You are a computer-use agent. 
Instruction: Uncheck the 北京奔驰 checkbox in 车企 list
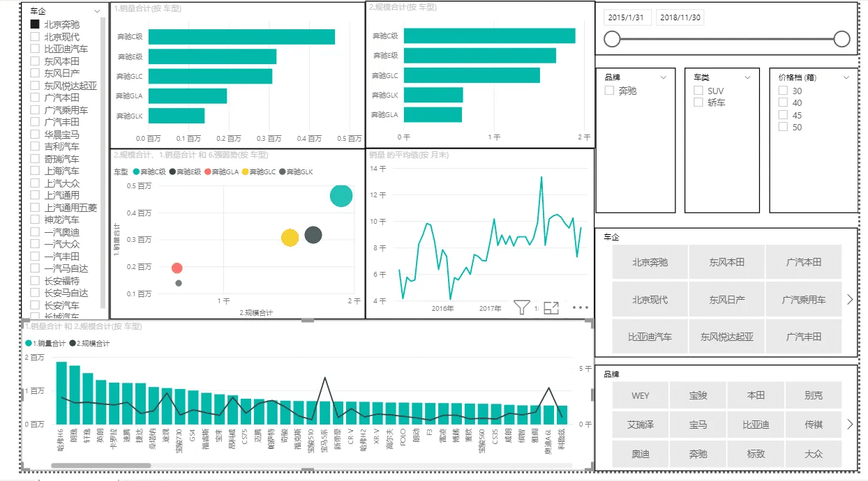pos(35,24)
